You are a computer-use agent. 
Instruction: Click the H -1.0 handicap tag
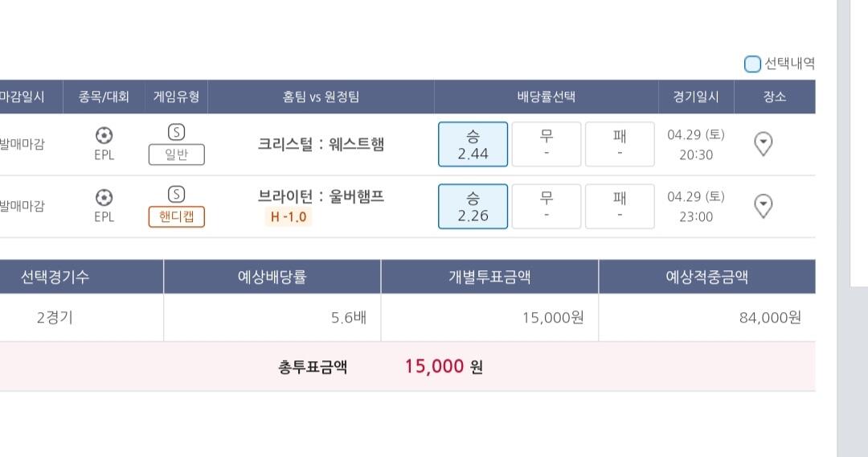pyautogui.click(x=289, y=216)
